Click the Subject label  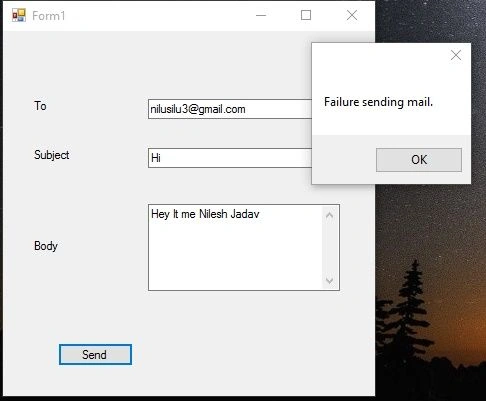tap(52, 155)
